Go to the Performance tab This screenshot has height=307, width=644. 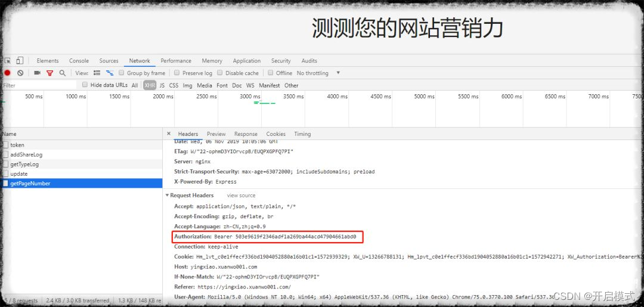click(x=176, y=61)
